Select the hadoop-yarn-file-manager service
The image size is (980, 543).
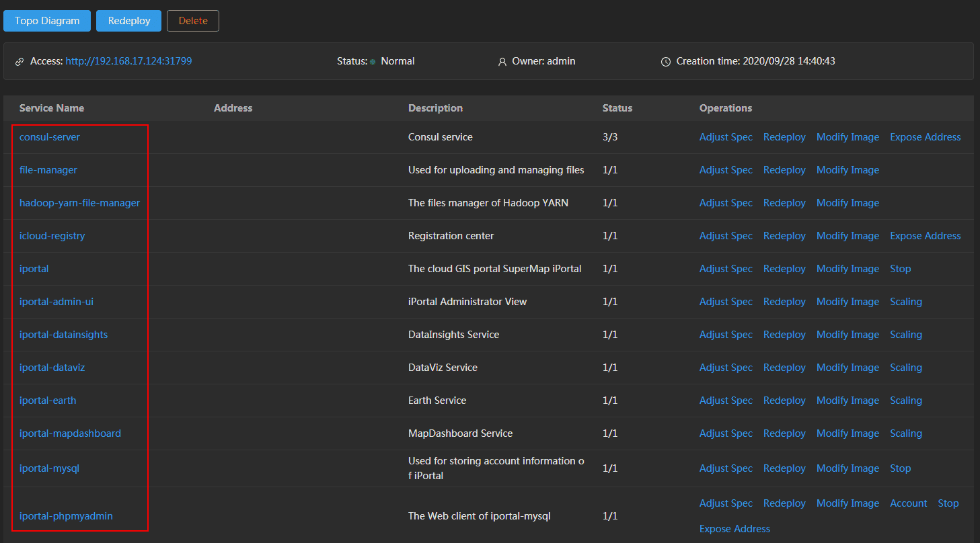point(79,203)
